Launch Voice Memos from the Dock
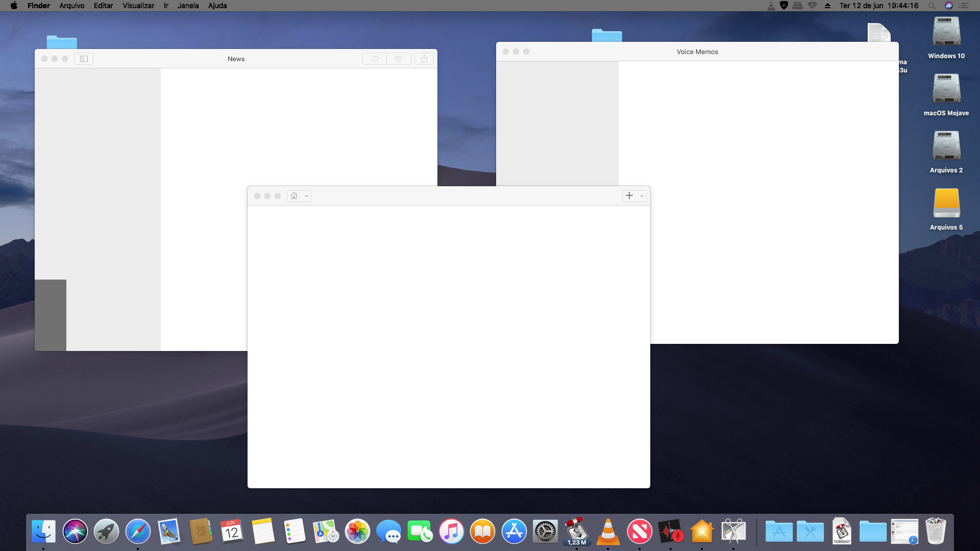980x551 pixels. tap(670, 532)
